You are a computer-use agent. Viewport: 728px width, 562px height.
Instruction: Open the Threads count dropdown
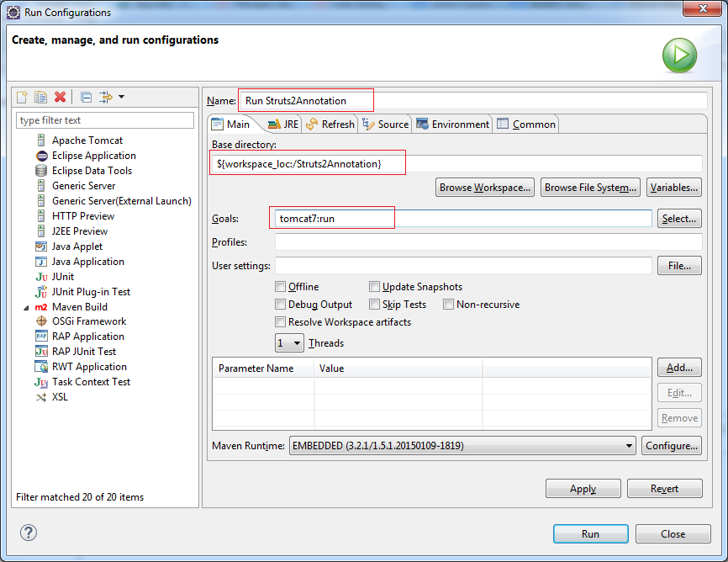click(290, 343)
